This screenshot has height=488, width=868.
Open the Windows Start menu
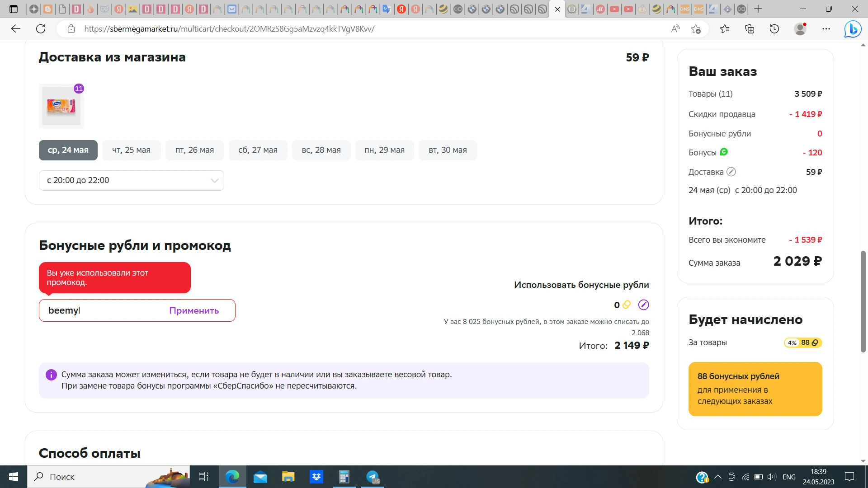(14, 477)
